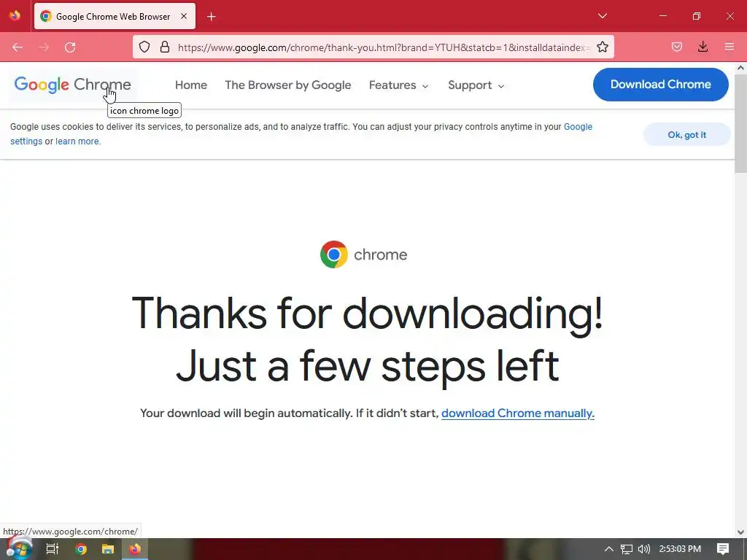Click the page vertical scrollbar thumb
The image size is (747, 560).
point(740,122)
